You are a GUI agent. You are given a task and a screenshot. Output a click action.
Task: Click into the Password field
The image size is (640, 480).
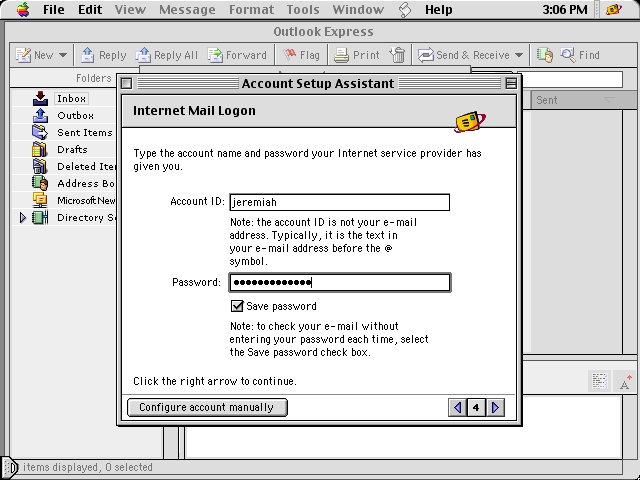click(340, 282)
